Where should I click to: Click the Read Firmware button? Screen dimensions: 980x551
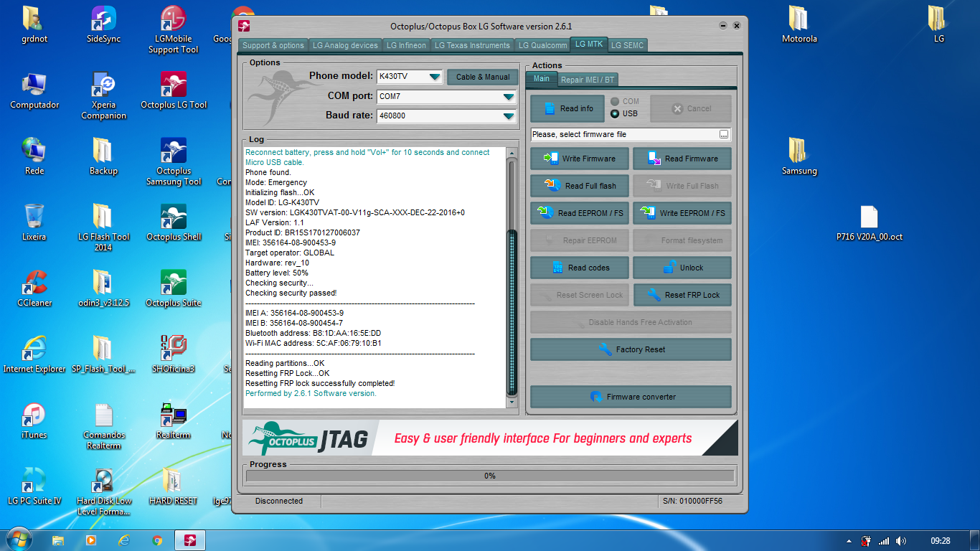pyautogui.click(x=682, y=159)
